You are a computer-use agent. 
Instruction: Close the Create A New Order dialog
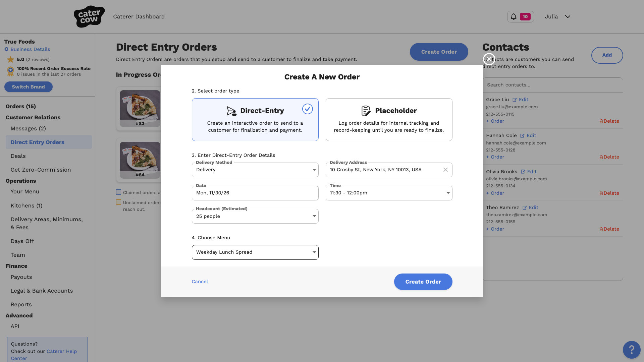[489, 59]
